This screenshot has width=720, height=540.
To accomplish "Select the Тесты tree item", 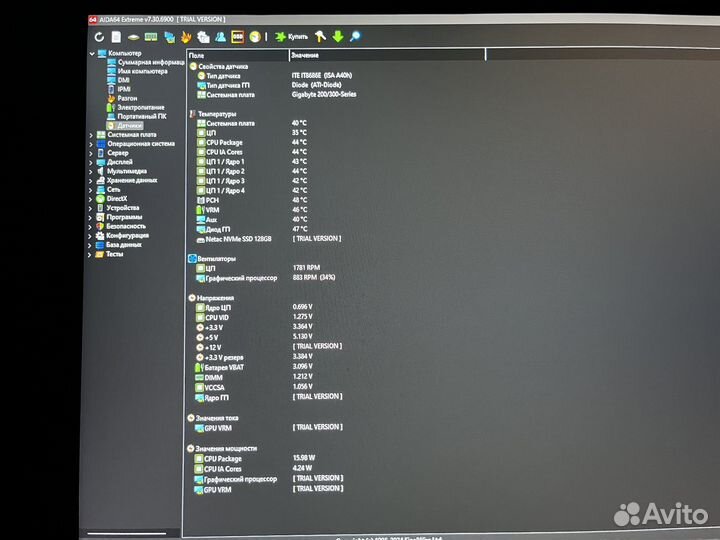I will point(109,254).
